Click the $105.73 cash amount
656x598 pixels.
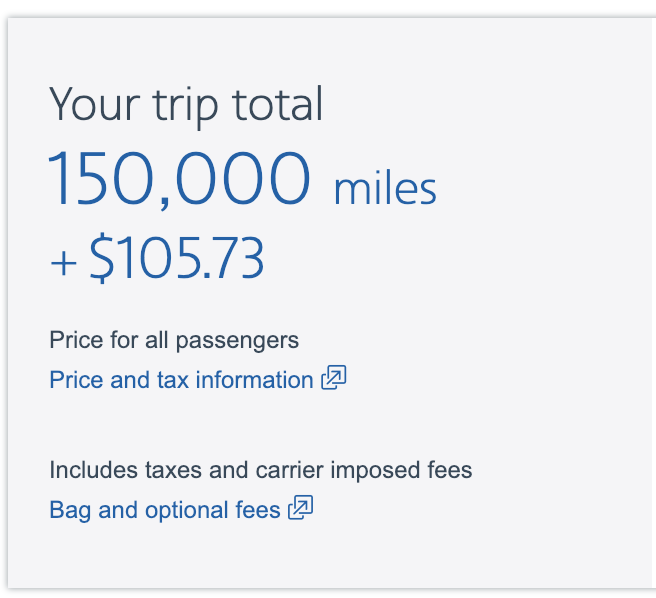177,257
